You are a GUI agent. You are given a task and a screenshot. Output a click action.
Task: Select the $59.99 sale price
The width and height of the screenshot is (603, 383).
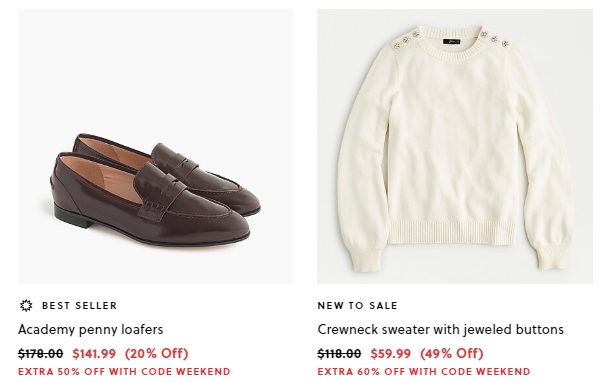coord(391,353)
